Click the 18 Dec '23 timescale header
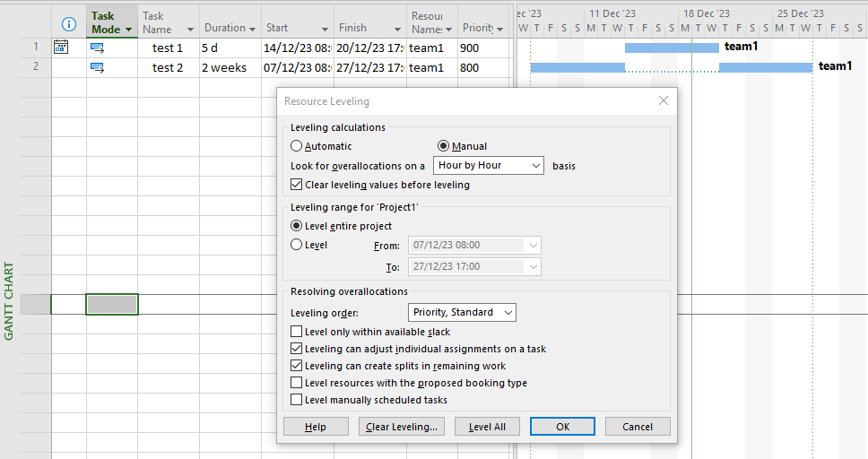 point(707,13)
